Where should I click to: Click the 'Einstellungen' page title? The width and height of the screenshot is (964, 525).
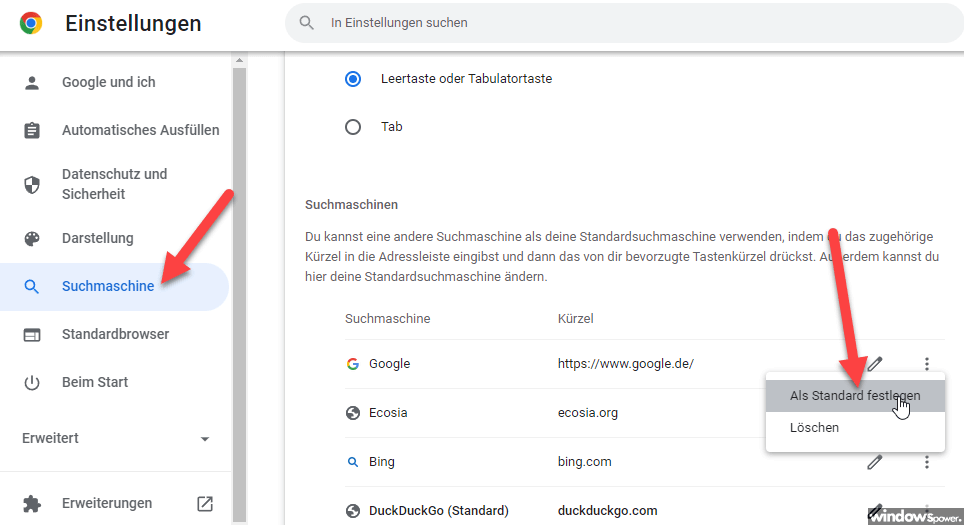click(x=133, y=23)
